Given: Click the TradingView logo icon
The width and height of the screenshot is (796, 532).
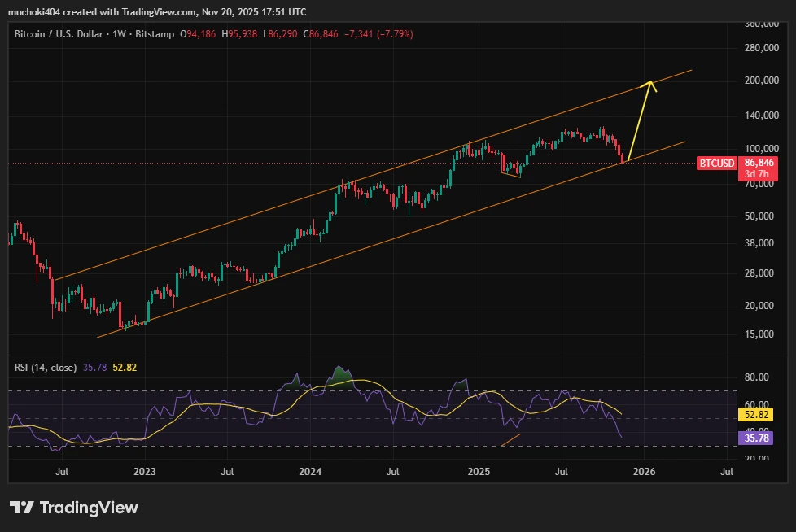Looking at the screenshot, I should tap(21, 508).
